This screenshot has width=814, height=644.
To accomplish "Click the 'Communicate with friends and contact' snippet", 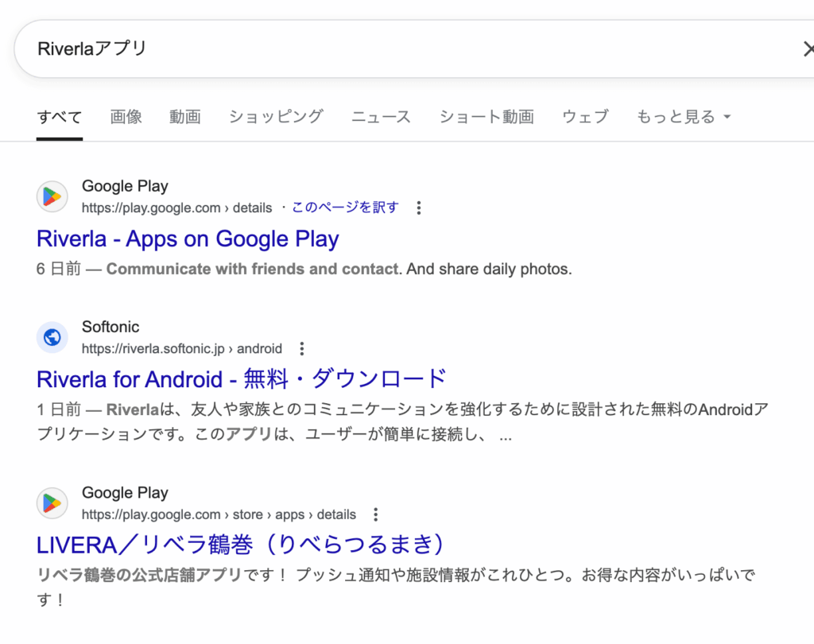I will point(253,269).
